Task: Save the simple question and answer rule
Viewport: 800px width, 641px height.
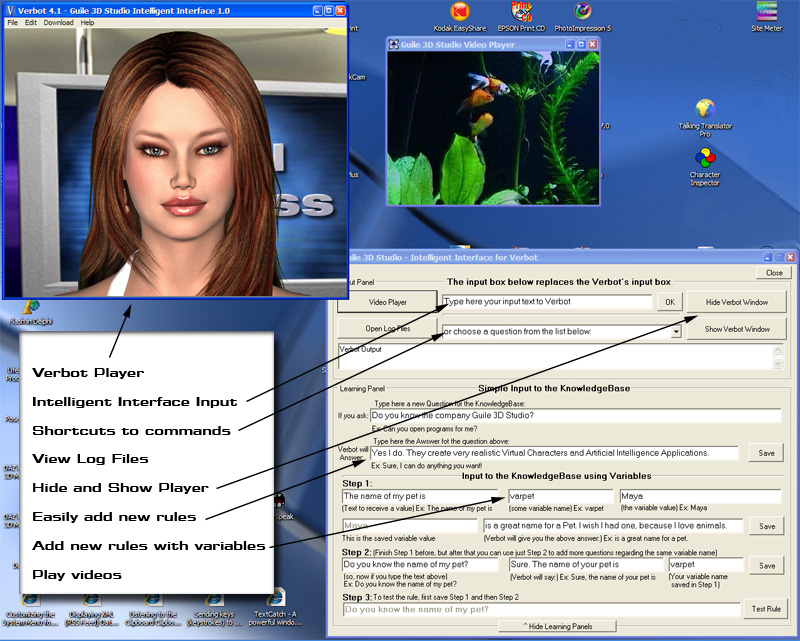Action: click(x=766, y=453)
